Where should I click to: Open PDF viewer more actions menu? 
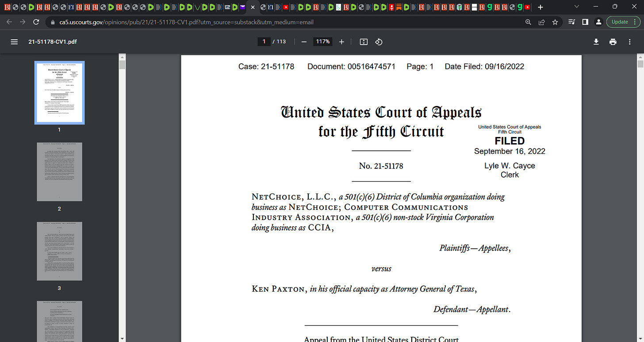coord(630,42)
